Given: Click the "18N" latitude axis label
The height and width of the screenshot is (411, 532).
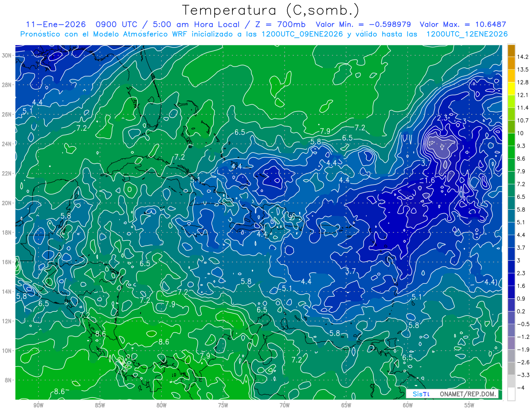Looking at the screenshot, I should 8,232.
